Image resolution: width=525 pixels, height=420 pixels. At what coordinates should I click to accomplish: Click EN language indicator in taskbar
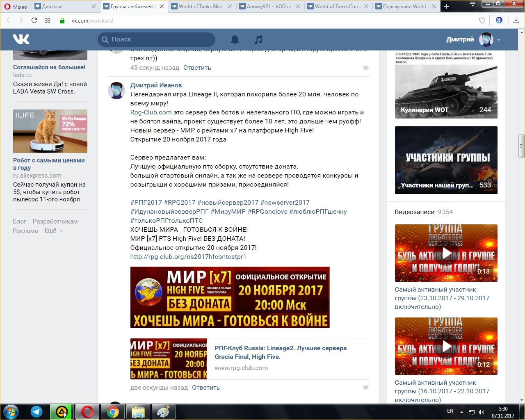point(450,411)
